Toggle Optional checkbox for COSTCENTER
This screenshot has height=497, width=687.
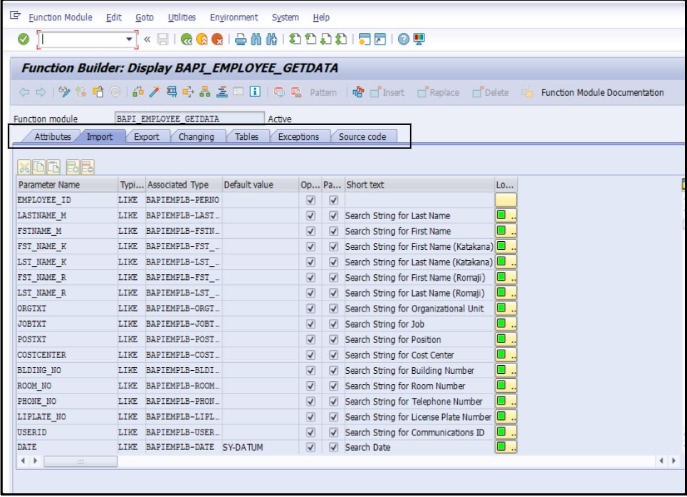[311, 355]
